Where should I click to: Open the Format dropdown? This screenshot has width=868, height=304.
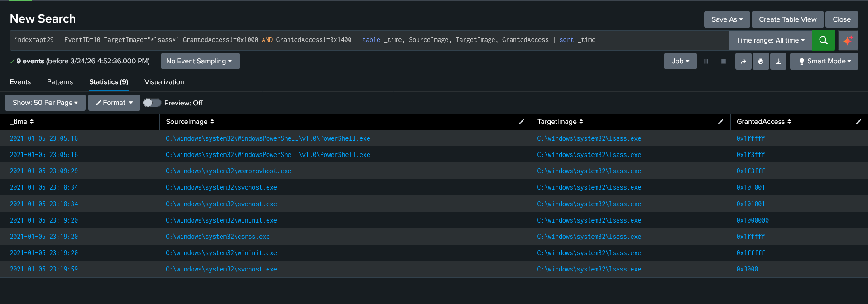coord(114,103)
